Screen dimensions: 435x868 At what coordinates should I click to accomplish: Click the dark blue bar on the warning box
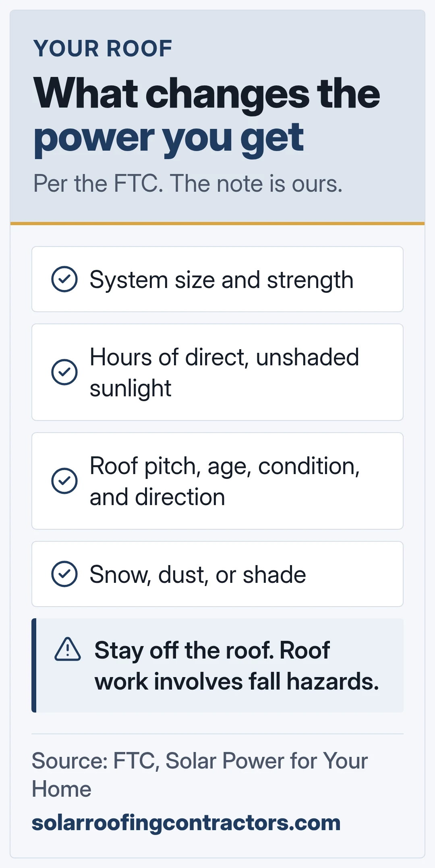[34, 665]
